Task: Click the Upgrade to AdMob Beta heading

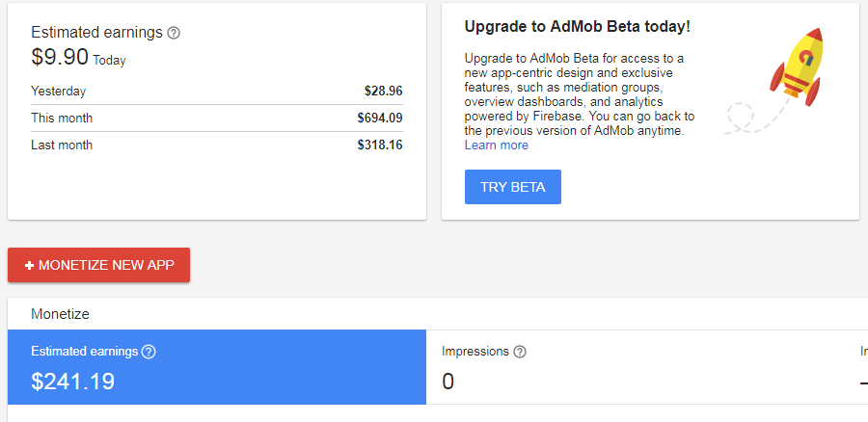Action: [577, 26]
